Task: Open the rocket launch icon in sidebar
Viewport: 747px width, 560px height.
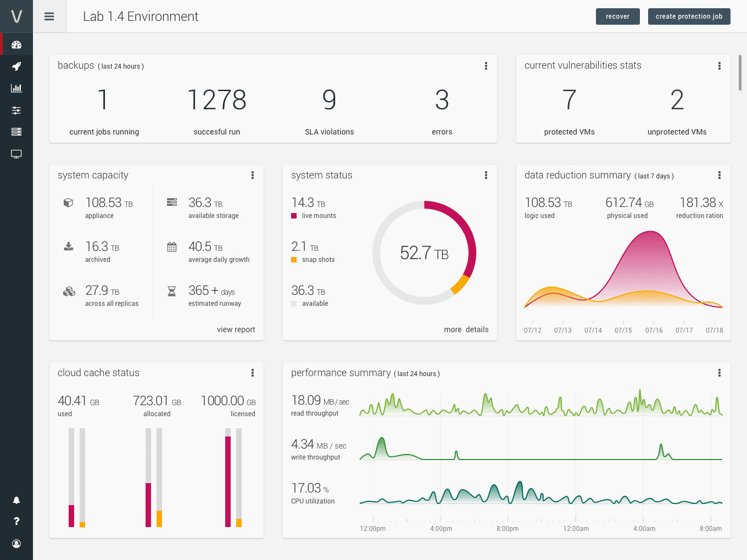Action: click(x=16, y=66)
